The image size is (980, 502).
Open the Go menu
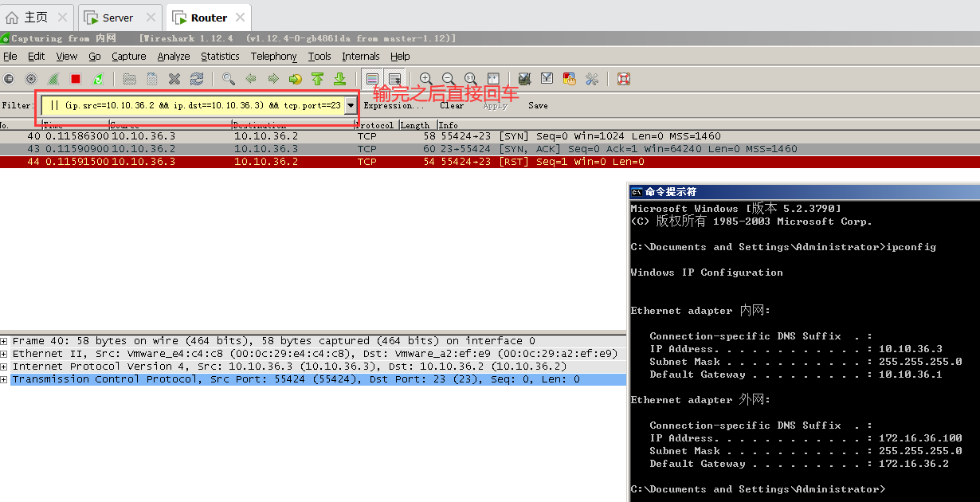95,57
